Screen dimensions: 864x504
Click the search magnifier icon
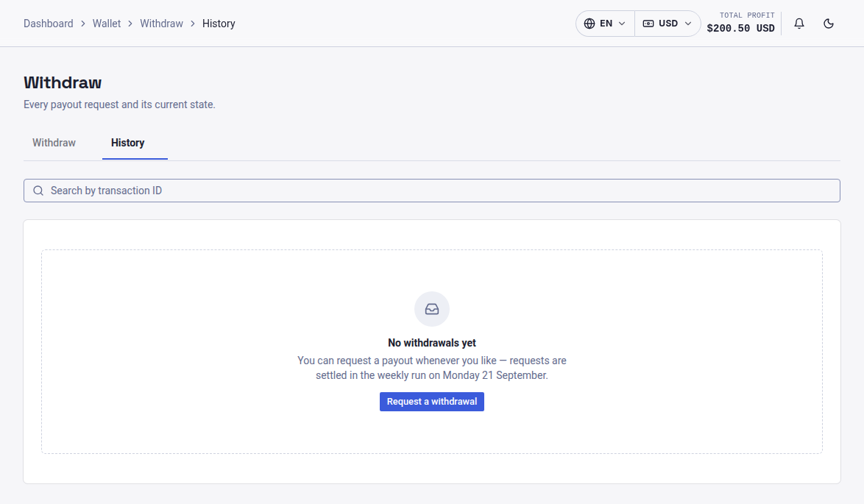tap(38, 191)
